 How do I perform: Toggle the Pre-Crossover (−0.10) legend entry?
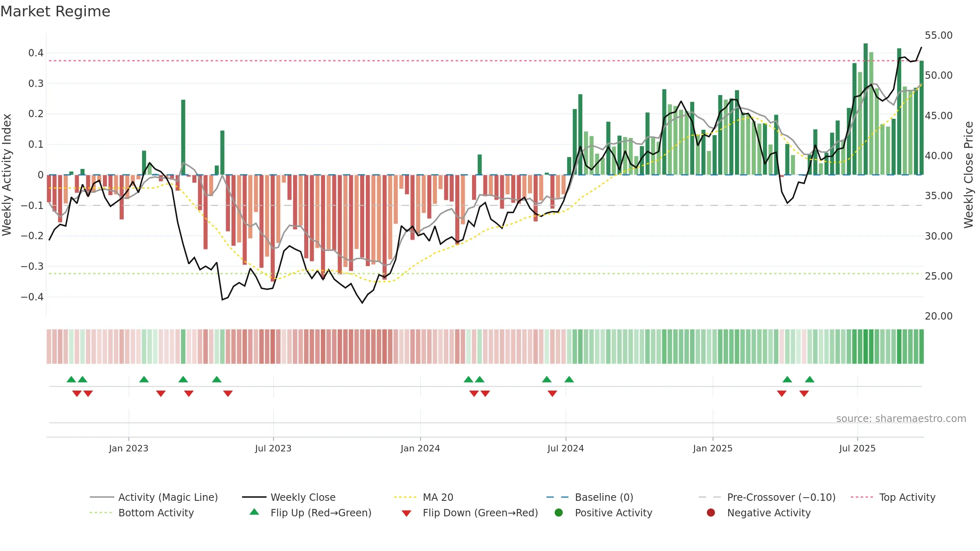point(767,497)
